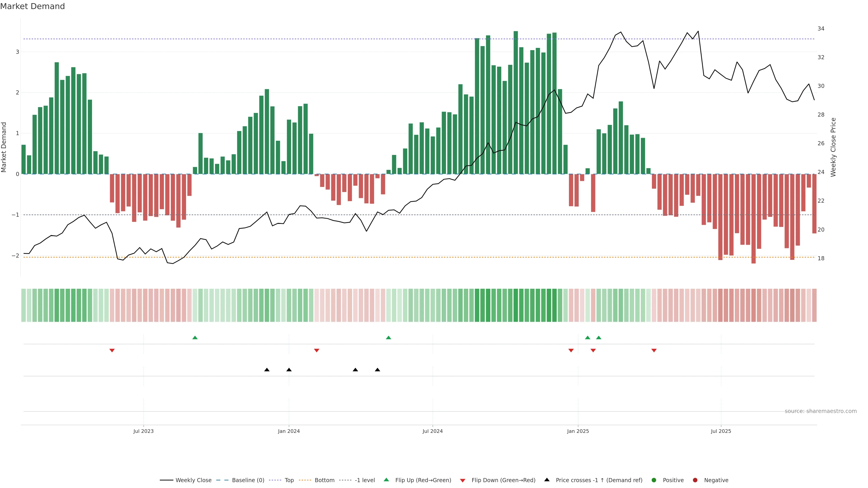Screen dimensions: 868x488
Task: Click the red Negative dot in the legend
Action: (695, 480)
